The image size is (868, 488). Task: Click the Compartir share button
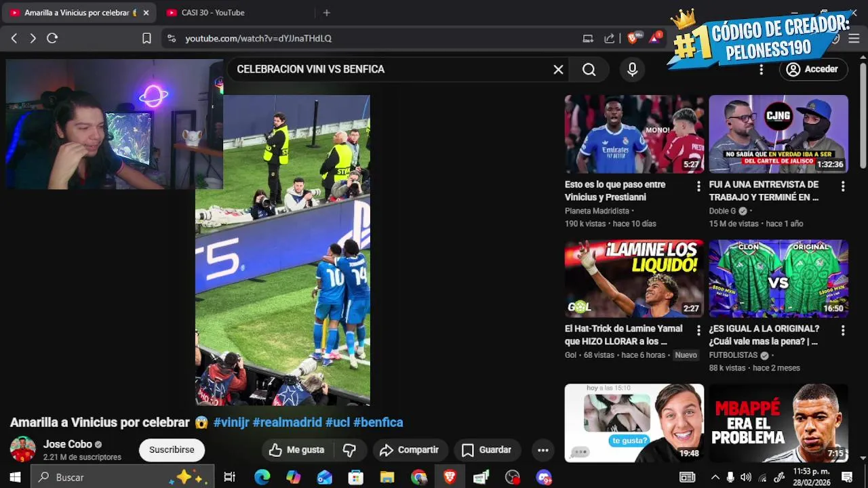[409, 450]
